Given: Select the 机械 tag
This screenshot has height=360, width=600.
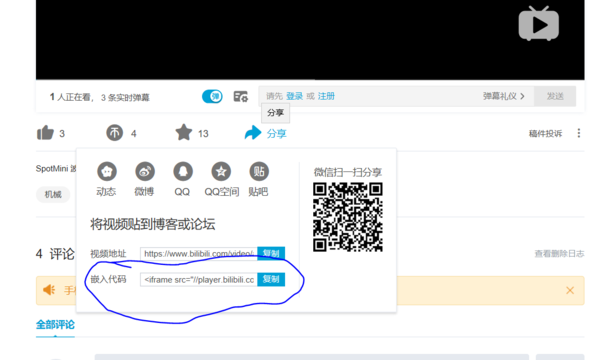Looking at the screenshot, I should [53, 194].
